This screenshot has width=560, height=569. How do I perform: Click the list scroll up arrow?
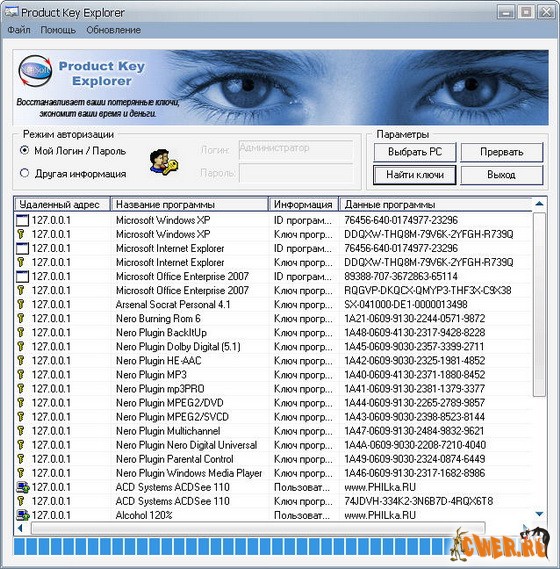coord(539,204)
